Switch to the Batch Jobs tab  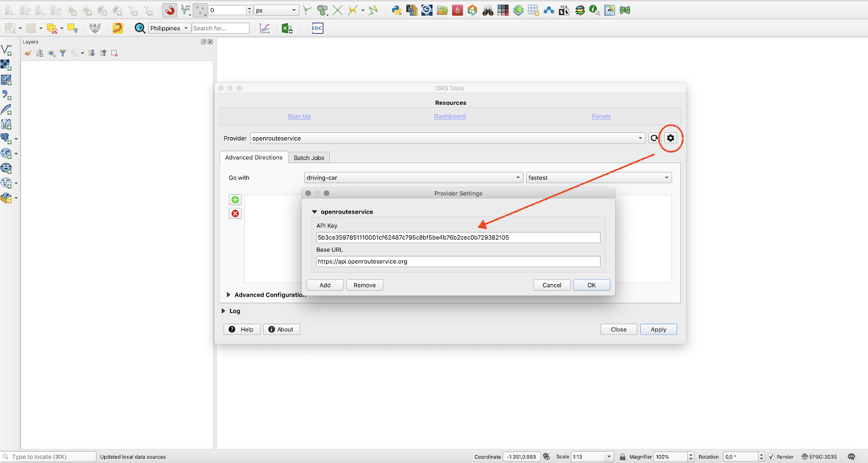click(x=309, y=158)
